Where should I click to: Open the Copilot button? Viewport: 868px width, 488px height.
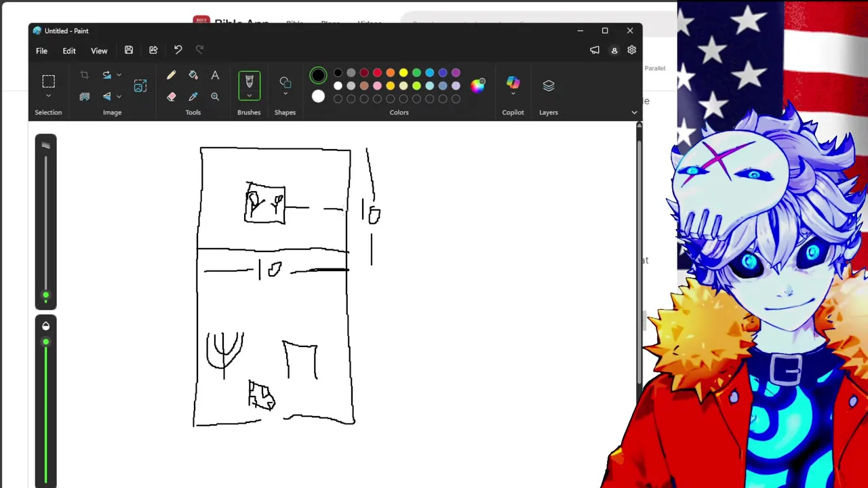tap(513, 82)
